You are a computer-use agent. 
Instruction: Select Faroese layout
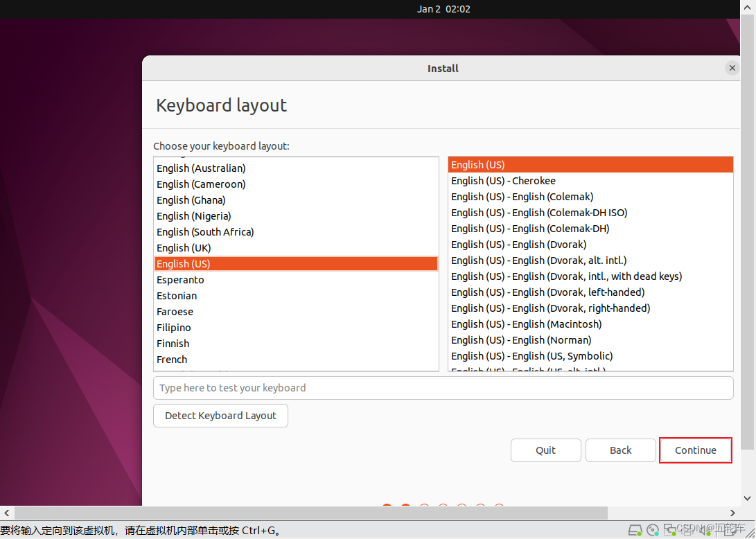296,312
